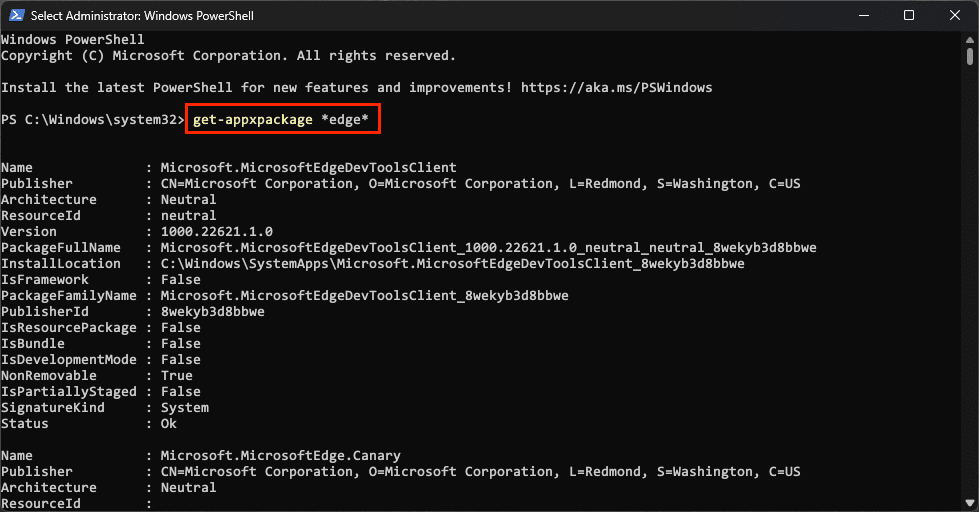Screen dimensions: 979x512
Task: Click the get-appxpackage *edge* command
Action: (280, 120)
